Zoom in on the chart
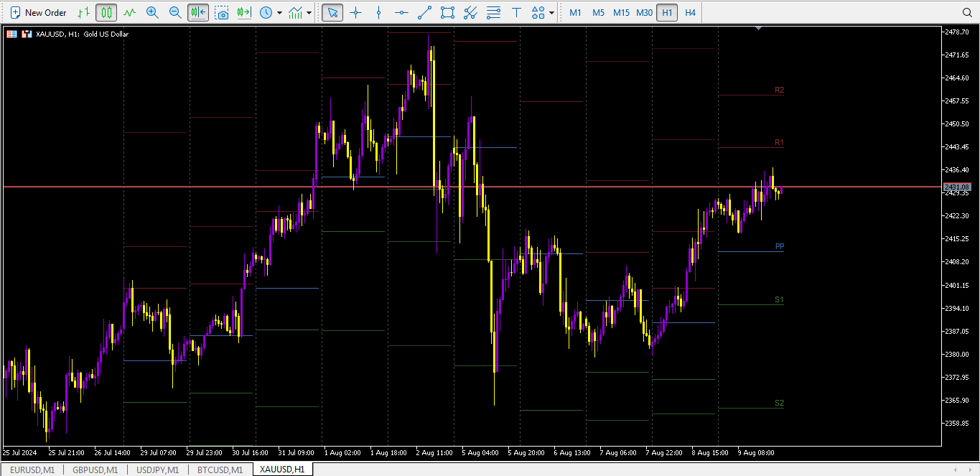Image resolution: width=980 pixels, height=476 pixels. (x=152, y=12)
